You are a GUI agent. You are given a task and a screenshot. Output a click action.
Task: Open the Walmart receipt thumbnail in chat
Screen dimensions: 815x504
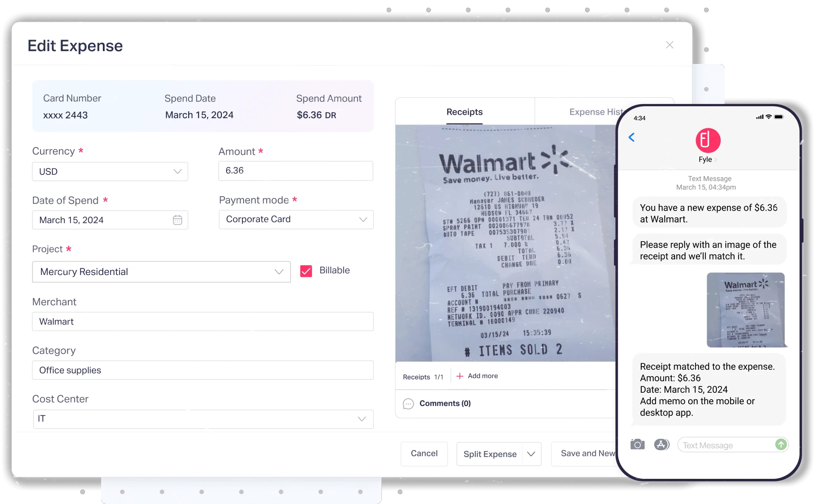[745, 310]
